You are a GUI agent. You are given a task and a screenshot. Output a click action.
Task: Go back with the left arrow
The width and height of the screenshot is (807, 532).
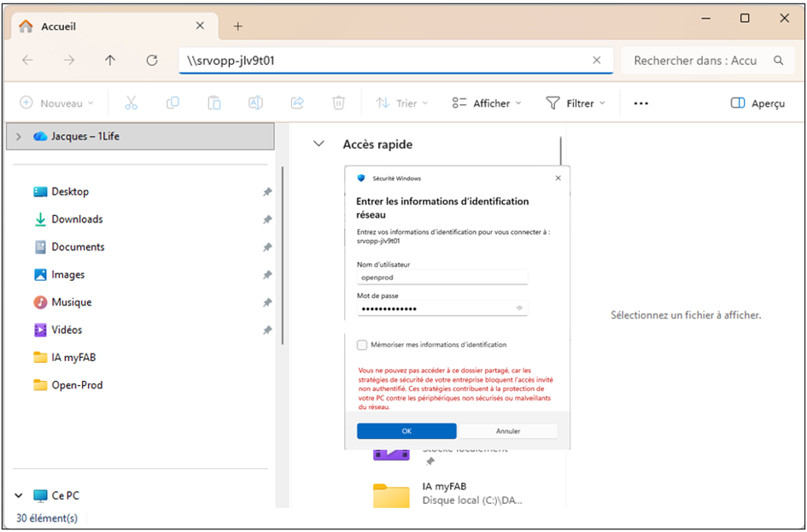(x=28, y=61)
